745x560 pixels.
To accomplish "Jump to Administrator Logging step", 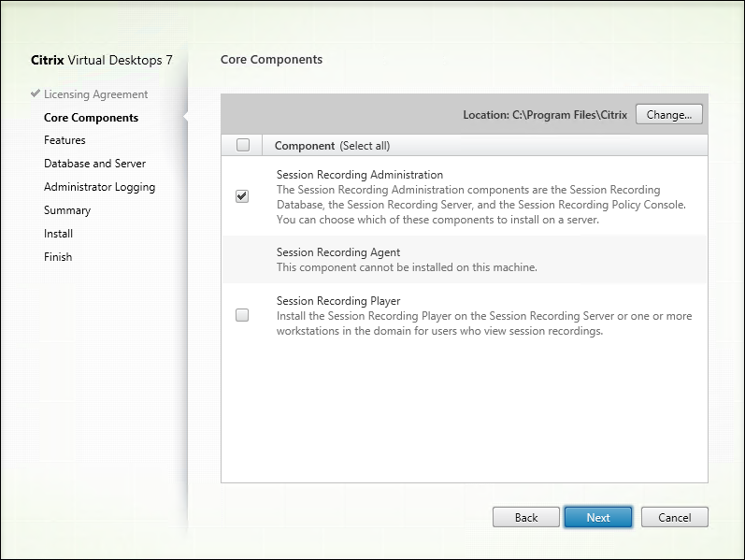I will (99, 187).
